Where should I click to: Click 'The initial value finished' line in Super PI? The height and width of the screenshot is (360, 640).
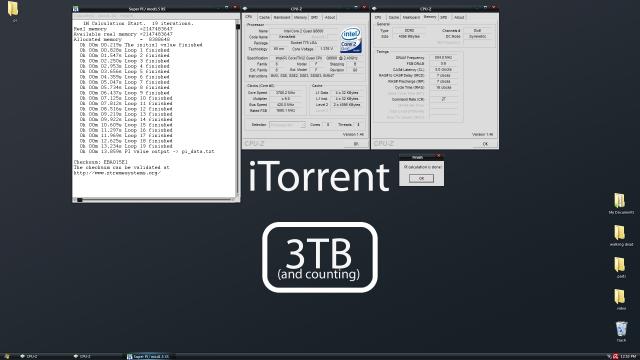[x=141, y=45]
